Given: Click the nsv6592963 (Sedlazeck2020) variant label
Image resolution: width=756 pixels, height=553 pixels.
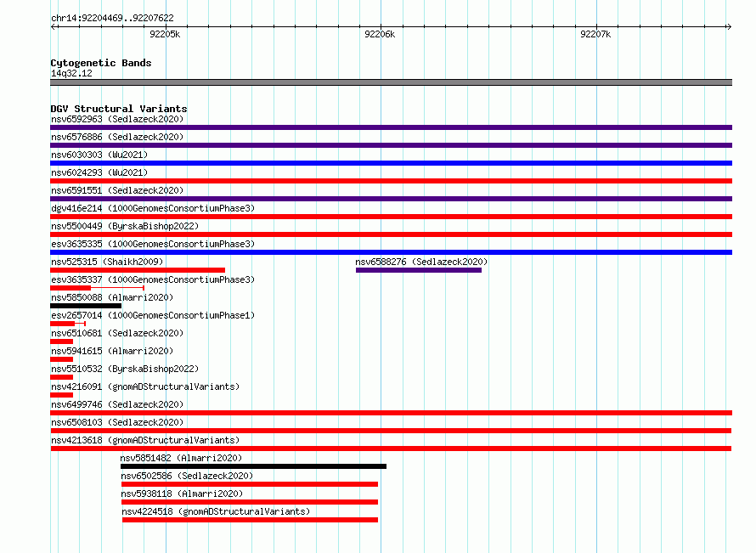Looking at the screenshot, I should pyautogui.click(x=117, y=119).
